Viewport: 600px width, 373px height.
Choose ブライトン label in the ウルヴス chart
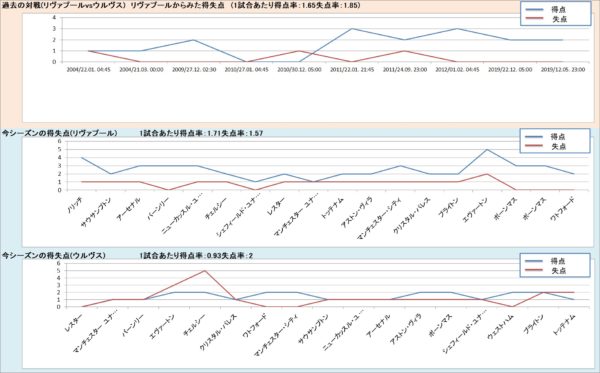pos(533,324)
